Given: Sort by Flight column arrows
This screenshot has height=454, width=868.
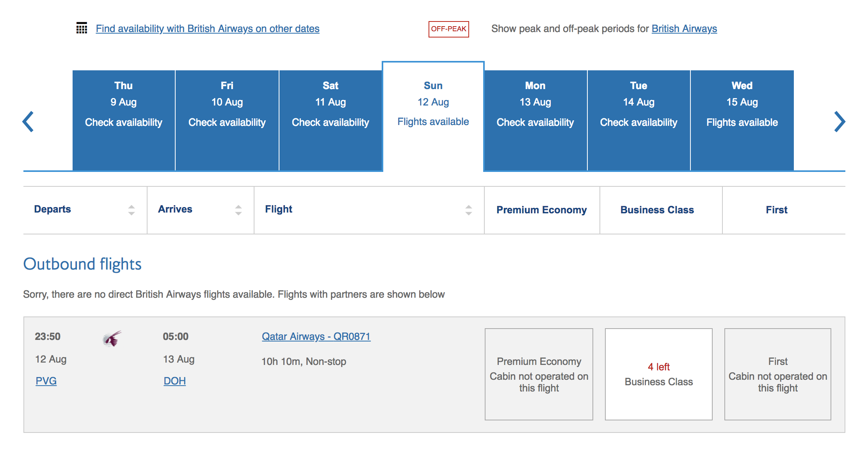Looking at the screenshot, I should pos(469,210).
